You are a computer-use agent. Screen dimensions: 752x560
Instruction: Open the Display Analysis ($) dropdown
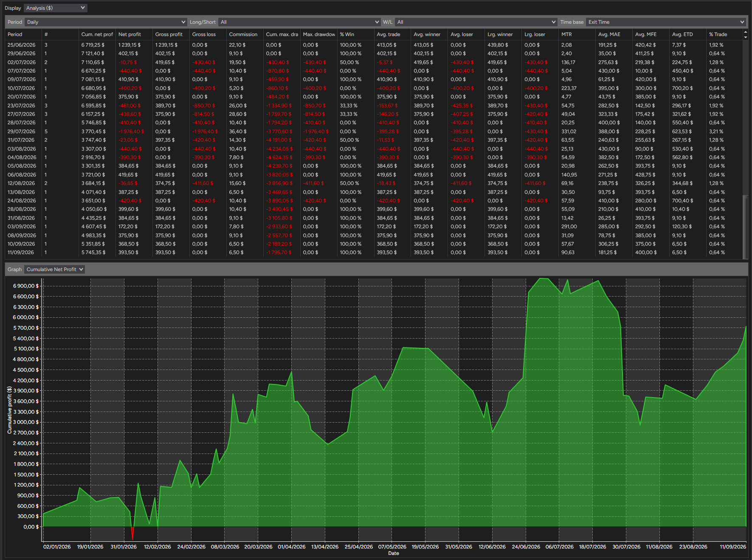pos(55,8)
